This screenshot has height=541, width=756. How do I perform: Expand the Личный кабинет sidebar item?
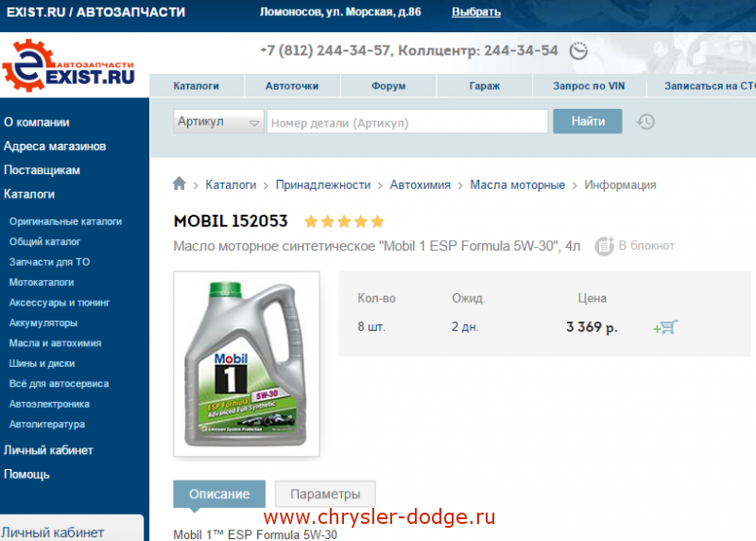(x=48, y=450)
